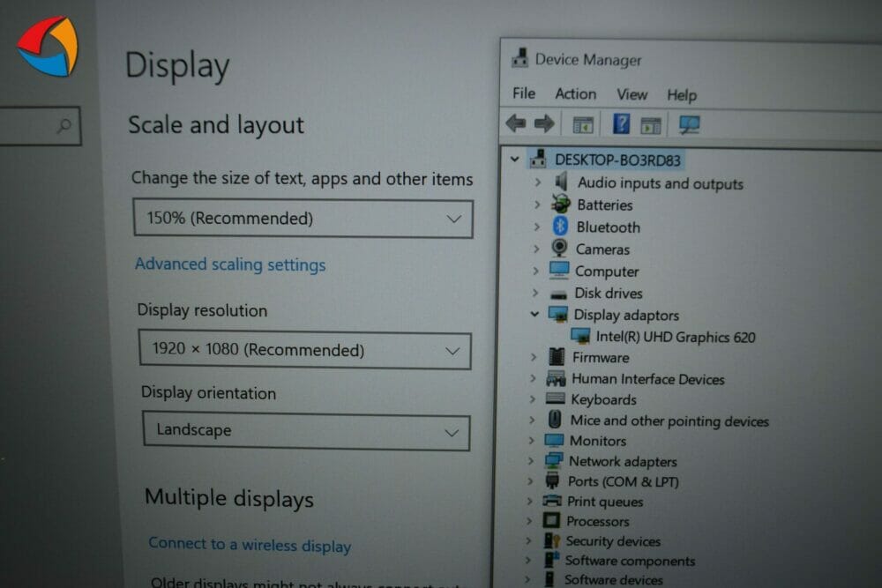Select the DESKTOP-BO3RD83 computer name
The height and width of the screenshot is (588, 882).
click(x=617, y=160)
